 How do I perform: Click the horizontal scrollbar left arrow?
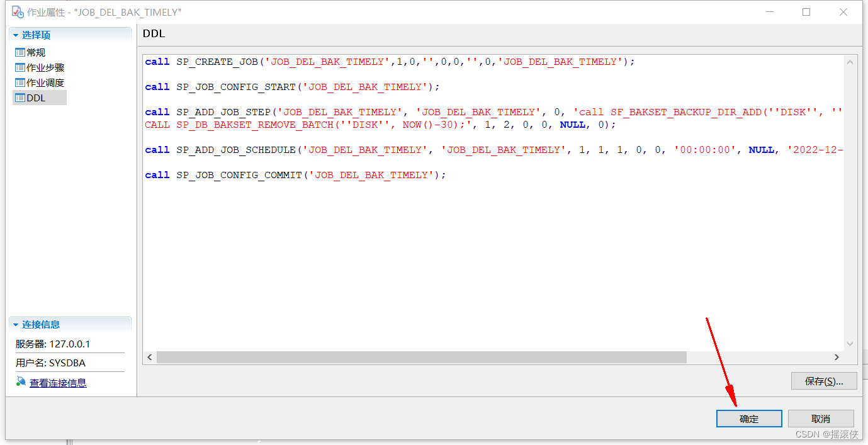point(150,357)
